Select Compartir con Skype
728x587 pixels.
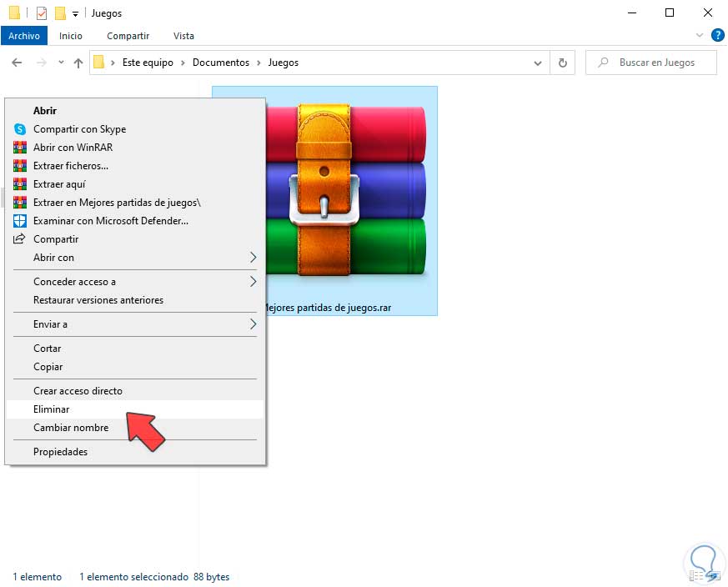pyautogui.click(x=135, y=129)
